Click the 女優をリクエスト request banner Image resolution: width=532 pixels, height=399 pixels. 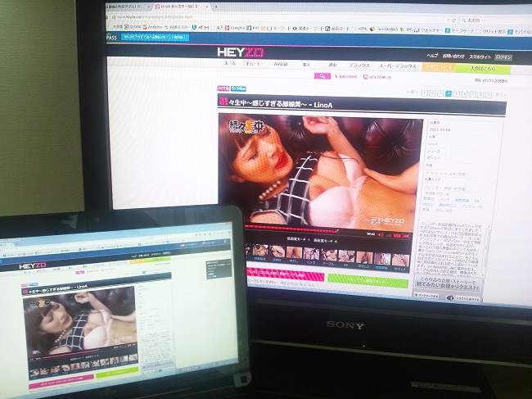pyautogui.click(x=449, y=283)
